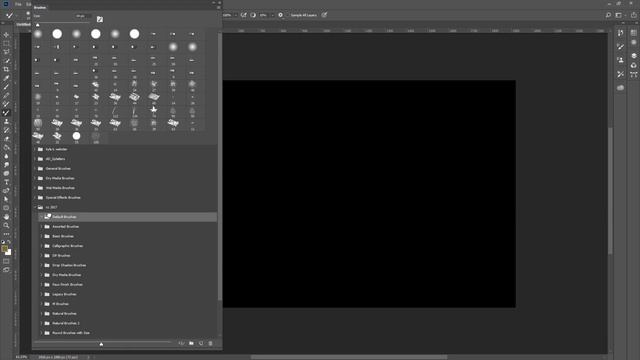This screenshot has width=640, height=360.
Task: Select the Basic Brushes group row
Action: pyautogui.click(x=128, y=236)
